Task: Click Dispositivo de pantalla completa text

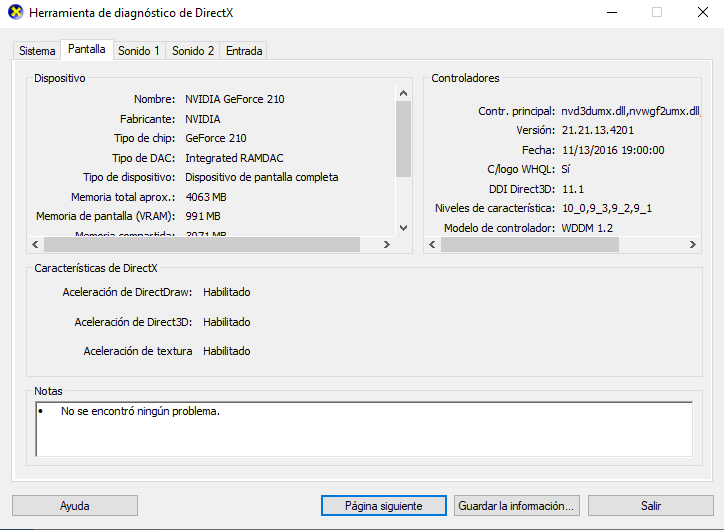Action: click(261, 177)
